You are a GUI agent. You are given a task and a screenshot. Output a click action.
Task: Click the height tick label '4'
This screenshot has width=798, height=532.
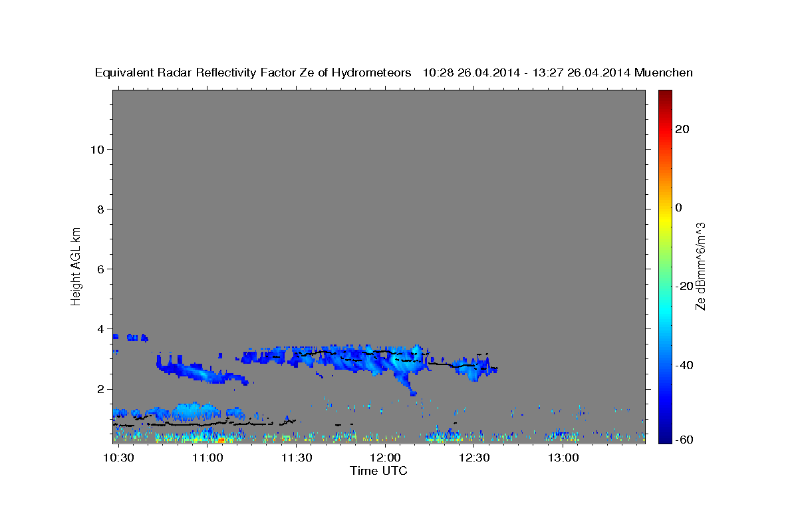pos(101,329)
